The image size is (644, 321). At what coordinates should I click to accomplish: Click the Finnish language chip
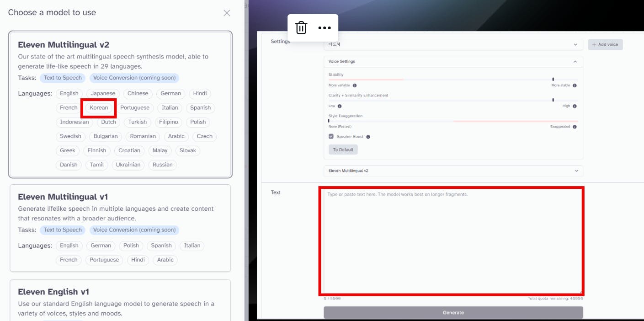tap(96, 150)
